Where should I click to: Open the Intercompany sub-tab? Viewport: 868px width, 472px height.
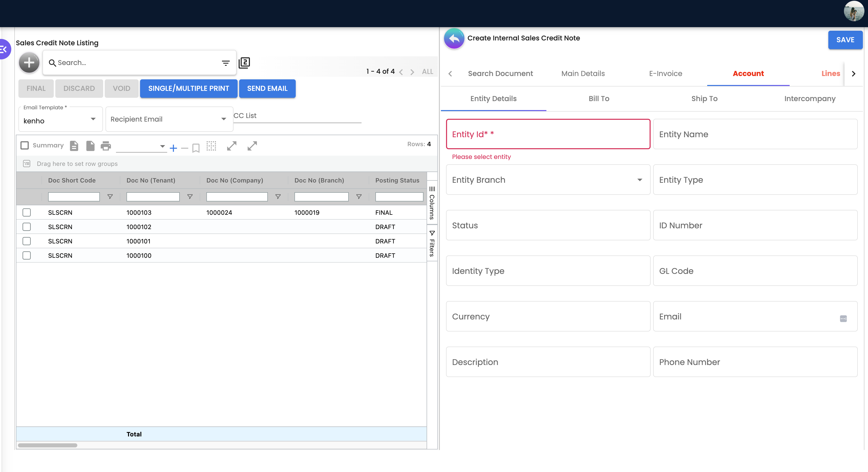click(x=810, y=98)
